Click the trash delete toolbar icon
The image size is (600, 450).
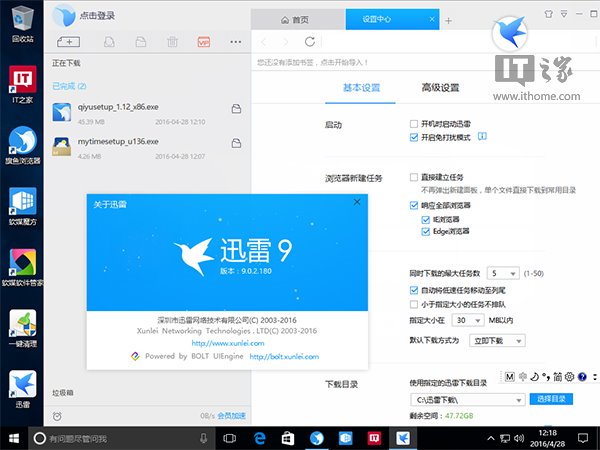[x=172, y=42]
